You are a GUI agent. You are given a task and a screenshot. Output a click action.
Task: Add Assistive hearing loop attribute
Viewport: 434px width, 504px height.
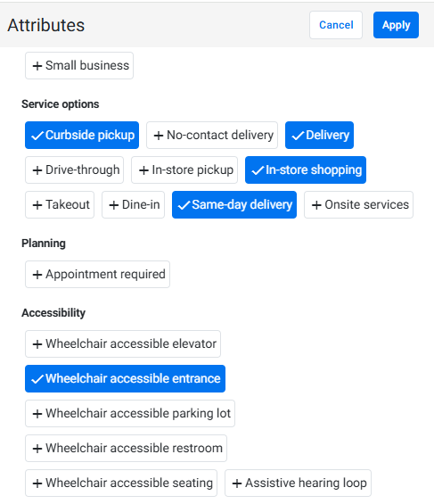pyautogui.click(x=298, y=483)
